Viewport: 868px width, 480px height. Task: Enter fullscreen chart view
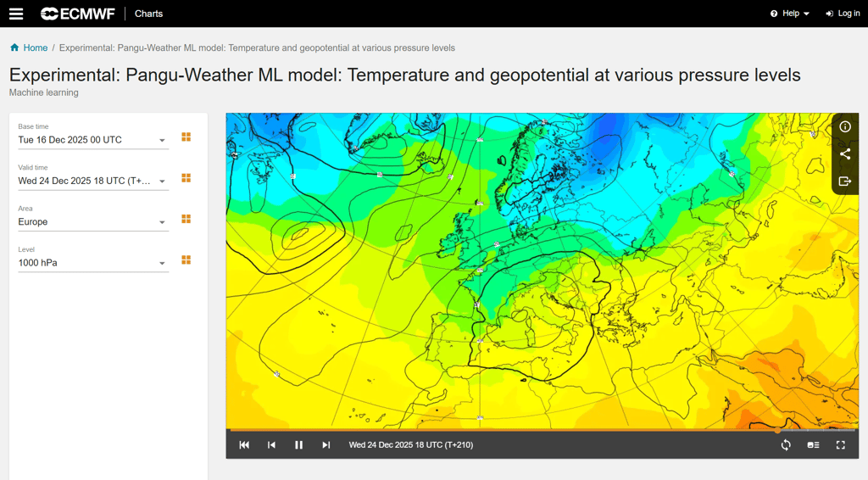(x=840, y=445)
